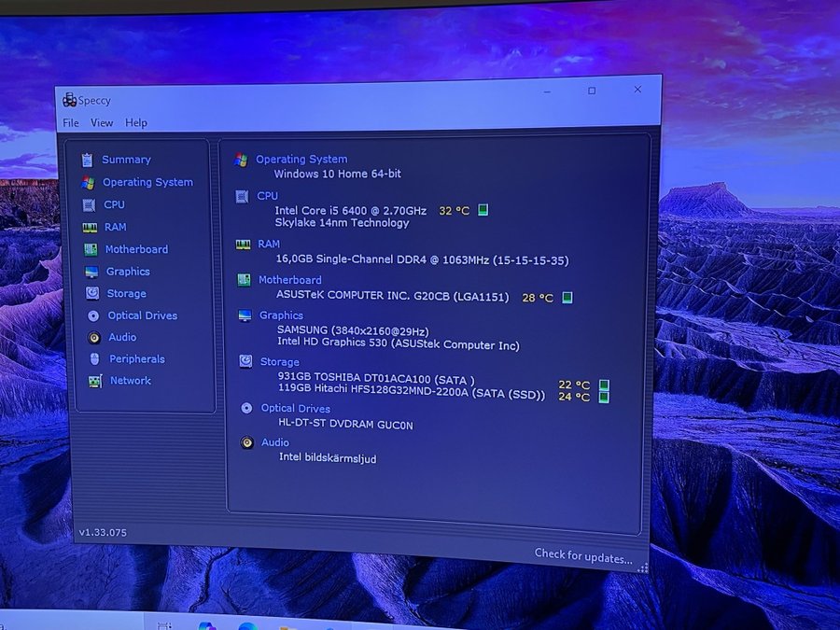Open Optical Drives disc icon in sidebar
Image resolution: width=840 pixels, height=630 pixels.
point(93,315)
